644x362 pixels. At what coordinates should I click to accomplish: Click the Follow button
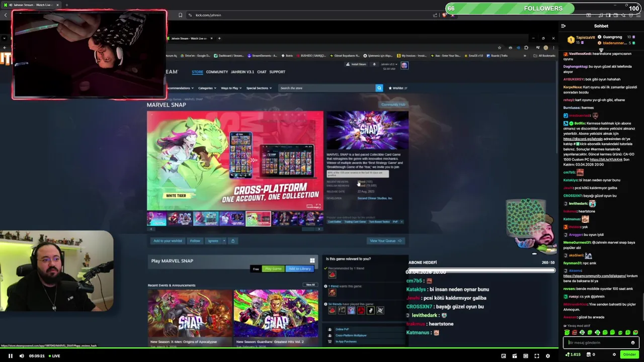195,241
